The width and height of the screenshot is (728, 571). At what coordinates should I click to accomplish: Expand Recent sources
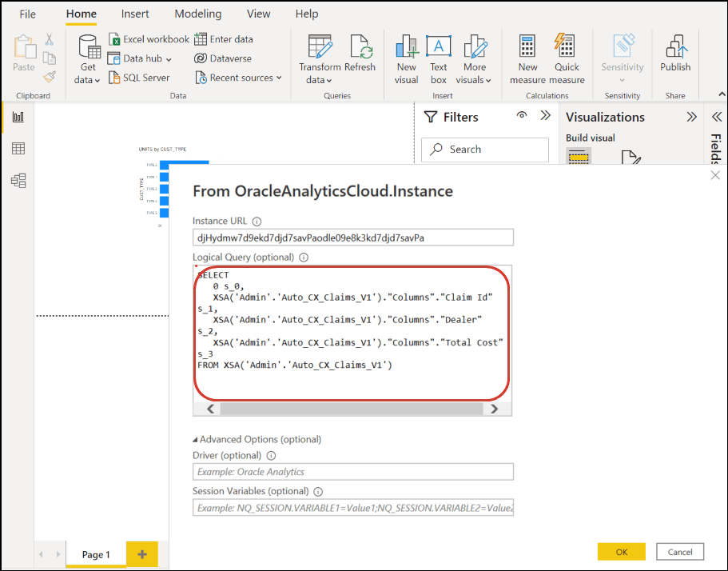239,78
